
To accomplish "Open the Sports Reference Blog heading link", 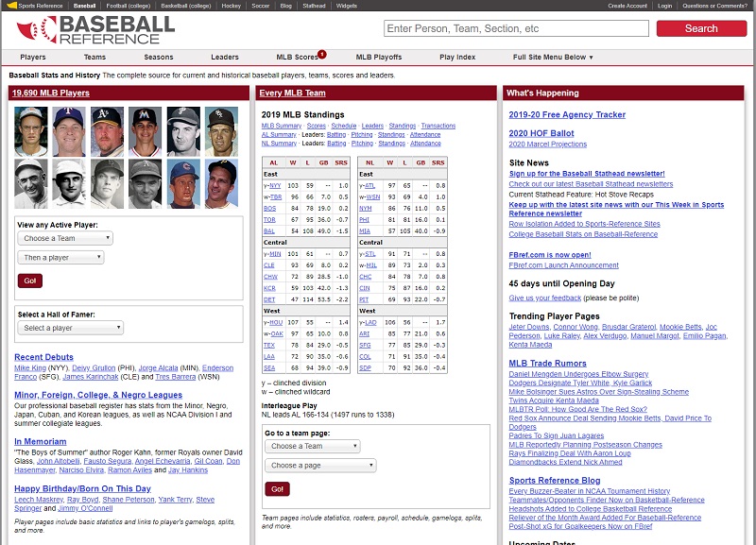I will [555, 481].
